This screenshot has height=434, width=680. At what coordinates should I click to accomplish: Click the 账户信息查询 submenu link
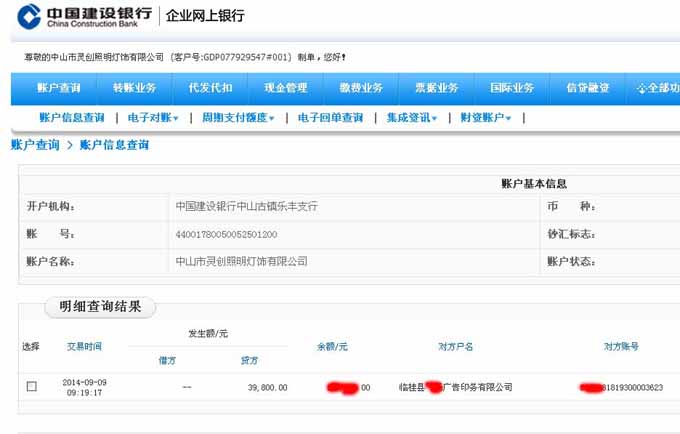point(72,118)
